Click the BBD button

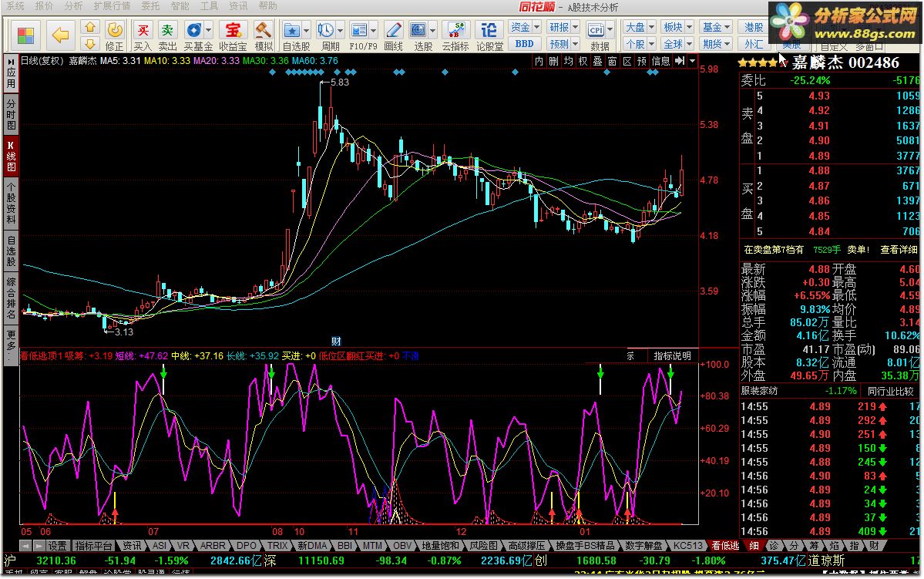click(x=524, y=44)
